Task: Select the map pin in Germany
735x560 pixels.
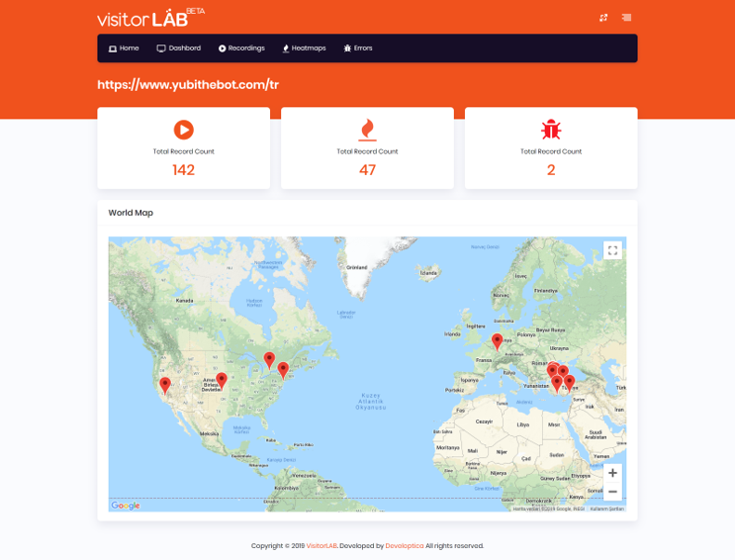Action: (497, 342)
